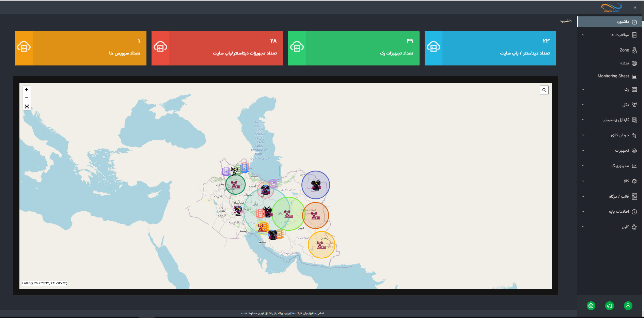The image size is (644, 318).
Task: Toggle the sidebar with the hamburger icon
Action: click(x=635, y=7)
